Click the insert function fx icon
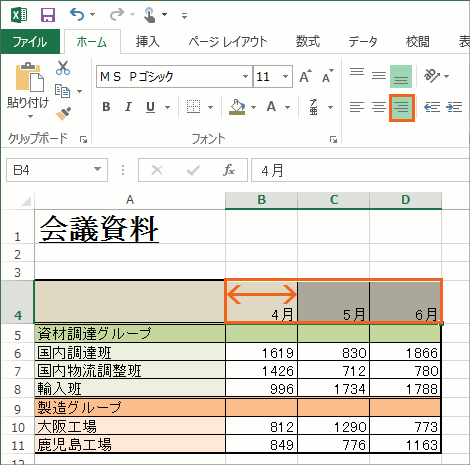 (x=229, y=170)
